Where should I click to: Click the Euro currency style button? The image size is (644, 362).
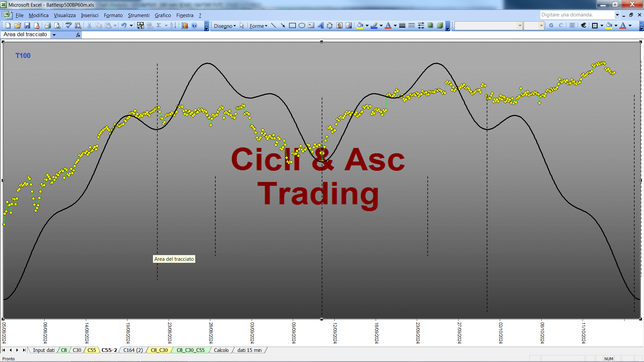point(584,26)
